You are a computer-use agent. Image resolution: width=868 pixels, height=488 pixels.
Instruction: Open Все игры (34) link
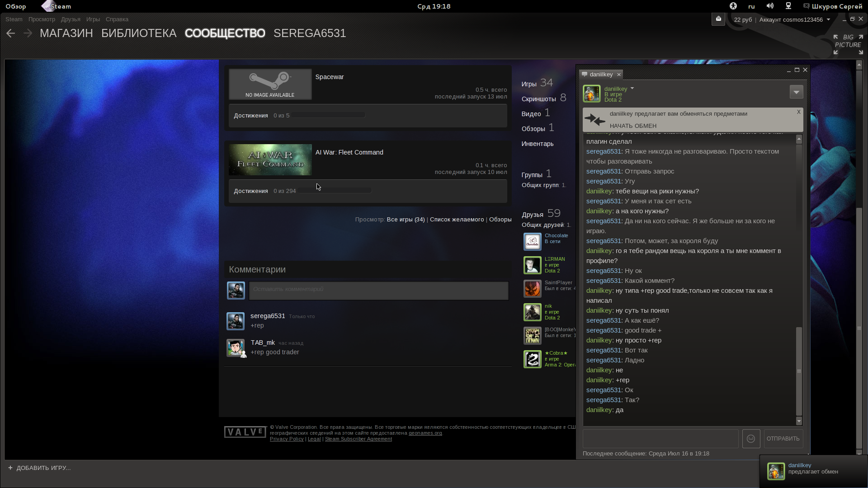(406, 220)
